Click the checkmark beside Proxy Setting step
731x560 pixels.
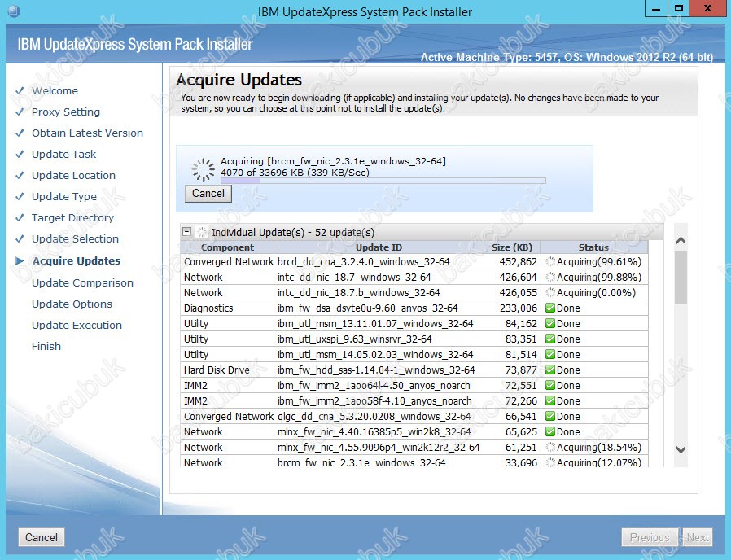point(20,112)
